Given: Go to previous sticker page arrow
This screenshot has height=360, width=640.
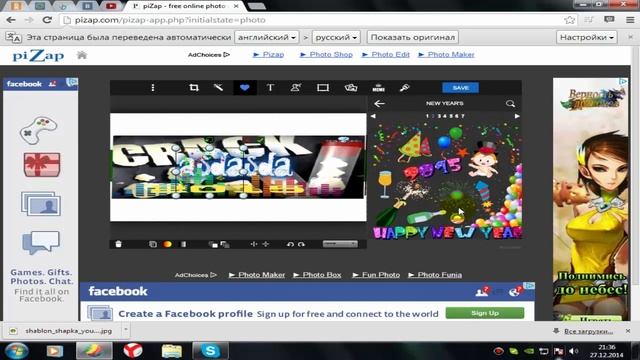Looking at the screenshot, I should pyautogui.click(x=373, y=116).
